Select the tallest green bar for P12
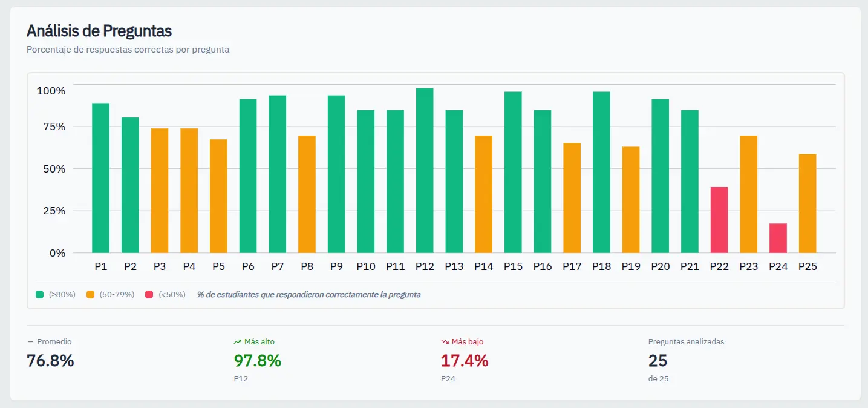Viewport: 868px width, 408px height. [x=425, y=171]
